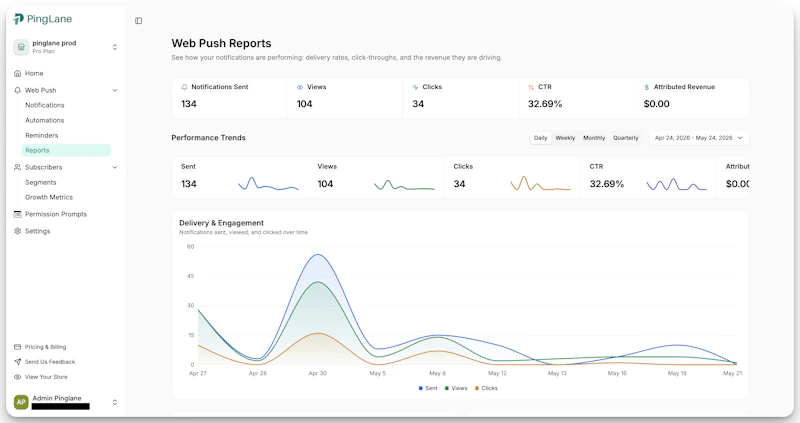Screen dimensions: 800x423
Task: Click the pinglane prod store icon
Action: (21, 47)
